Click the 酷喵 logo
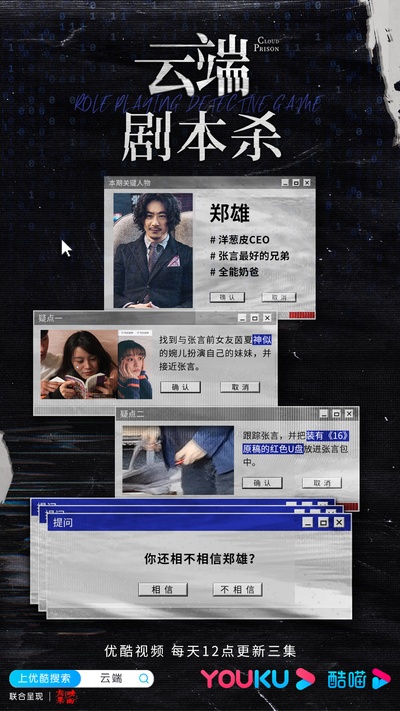Image resolution: width=400 pixels, height=711 pixels. (x=358, y=679)
